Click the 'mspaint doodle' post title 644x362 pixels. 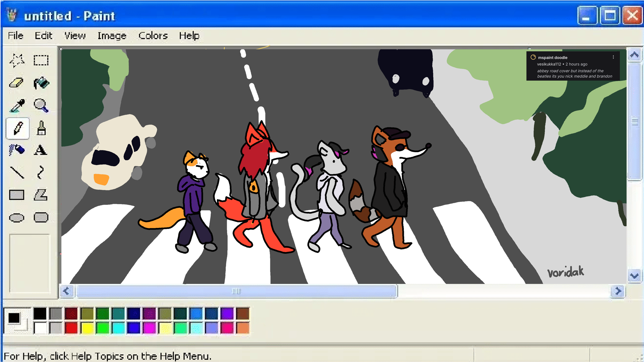point(553,58)
